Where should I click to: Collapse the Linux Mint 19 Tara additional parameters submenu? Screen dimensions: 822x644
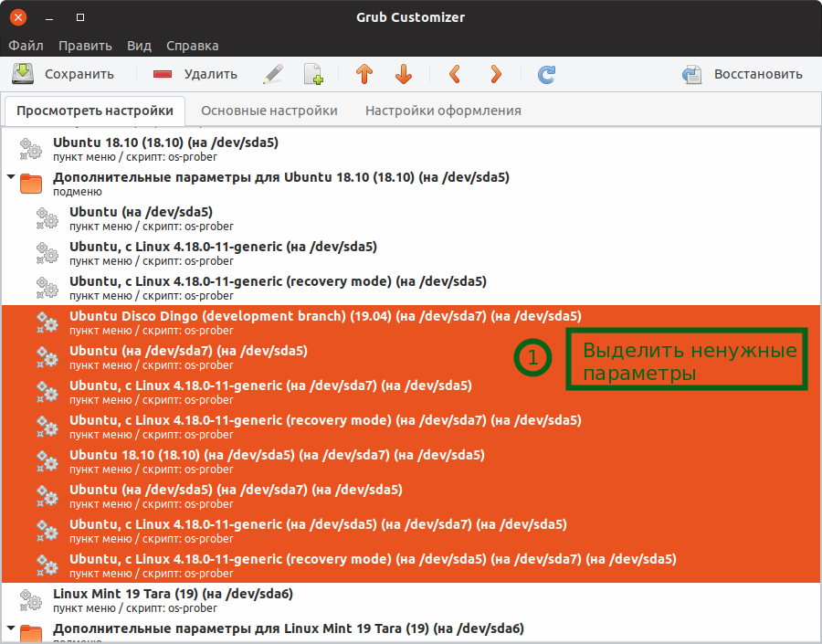click(x=11, y=628)
